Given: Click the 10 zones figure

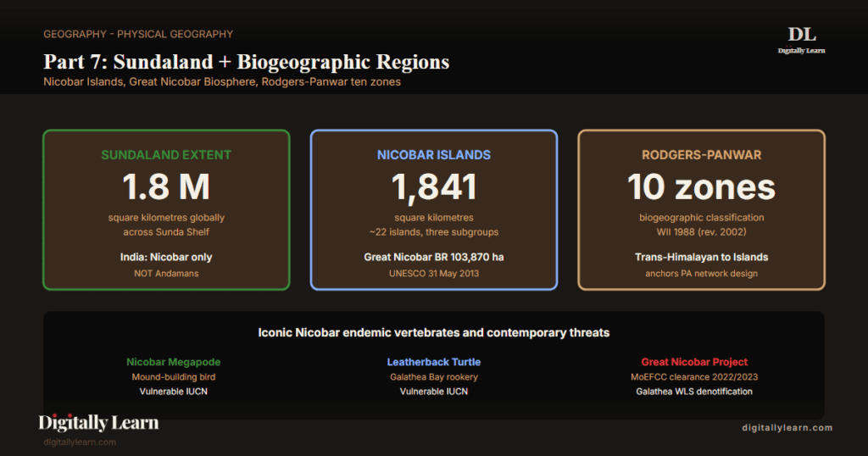Looking at the screenshot, I should tap(701, 187).
